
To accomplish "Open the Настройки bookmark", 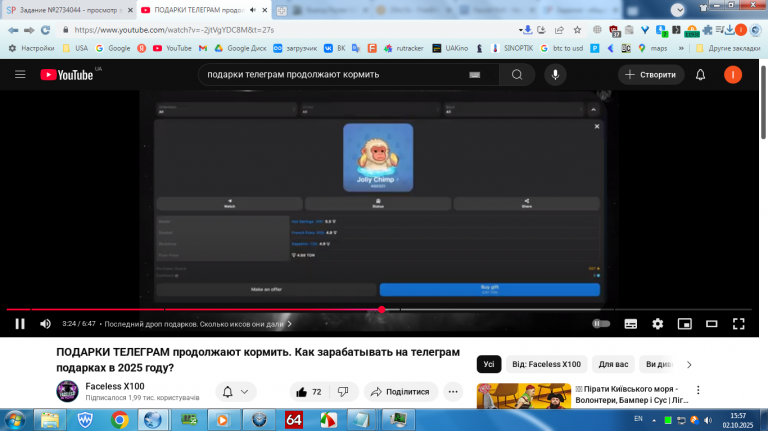I will pyautogui.click(x=31, y=48).
